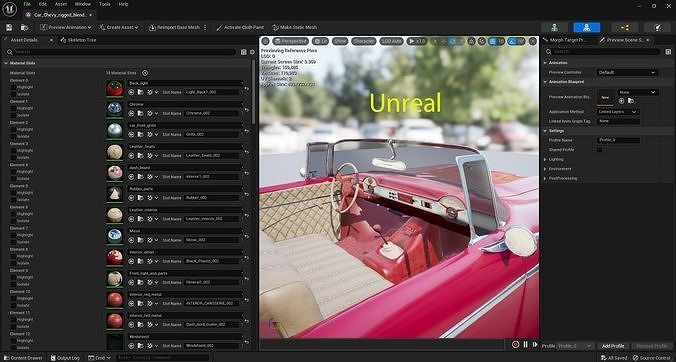
Task: Open the Leather_Seats material dropdown
Action: coord(185,147)
